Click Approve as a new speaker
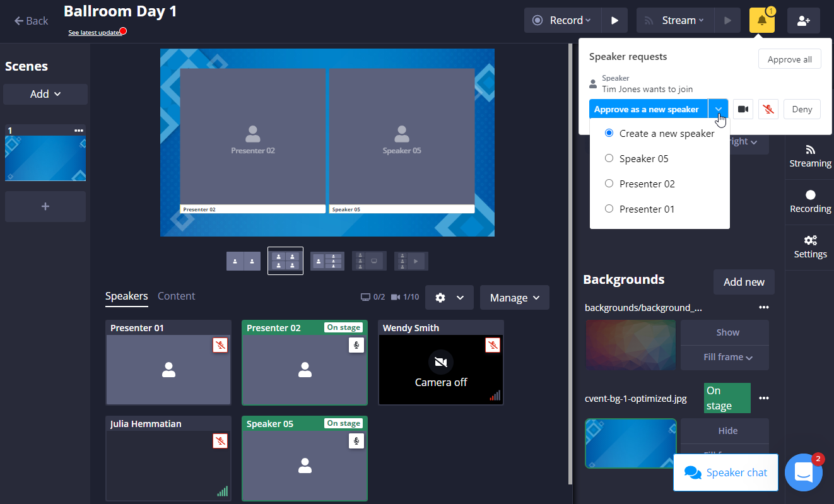The width and height of the screenshot is (834, 504). 649,109
